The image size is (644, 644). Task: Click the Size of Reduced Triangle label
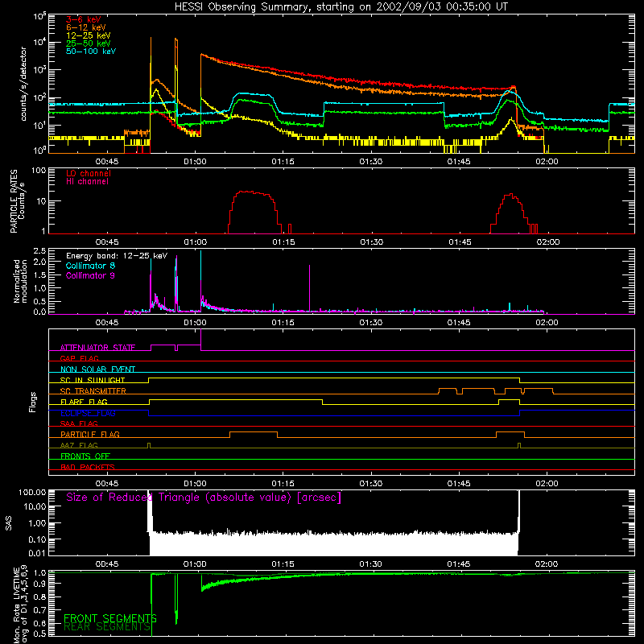(204, 497)
